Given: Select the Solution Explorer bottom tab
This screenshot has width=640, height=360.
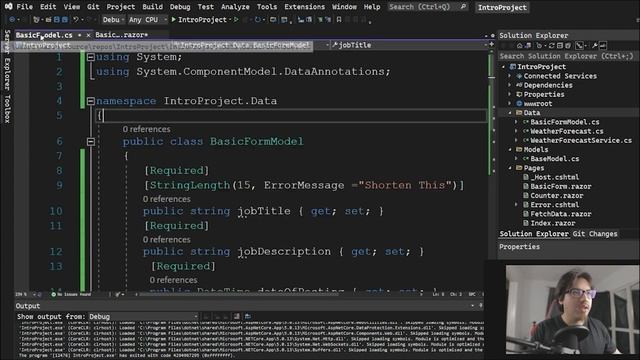Looking at the screenshot, I should 534,234.
